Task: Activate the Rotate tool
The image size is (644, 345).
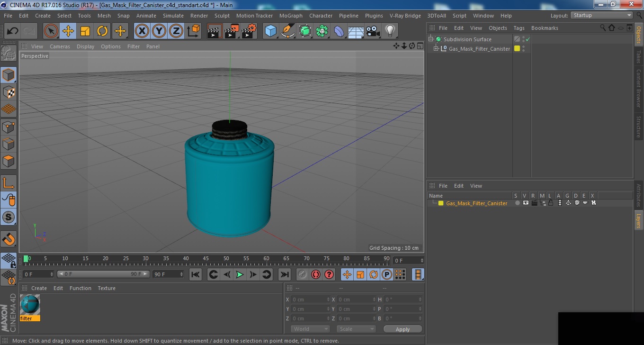Action: pos(102,31)
